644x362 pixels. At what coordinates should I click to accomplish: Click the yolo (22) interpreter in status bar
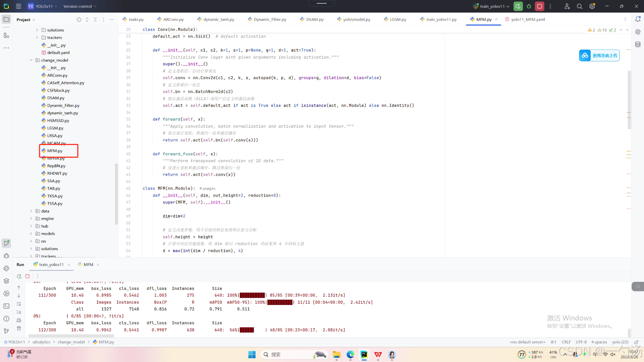pos(620,342)
